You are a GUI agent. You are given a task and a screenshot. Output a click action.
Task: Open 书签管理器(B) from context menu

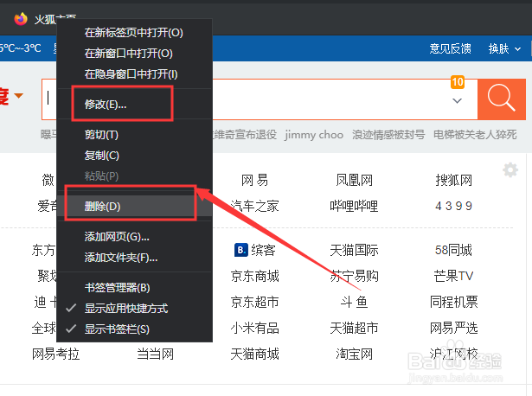[135, 288]
